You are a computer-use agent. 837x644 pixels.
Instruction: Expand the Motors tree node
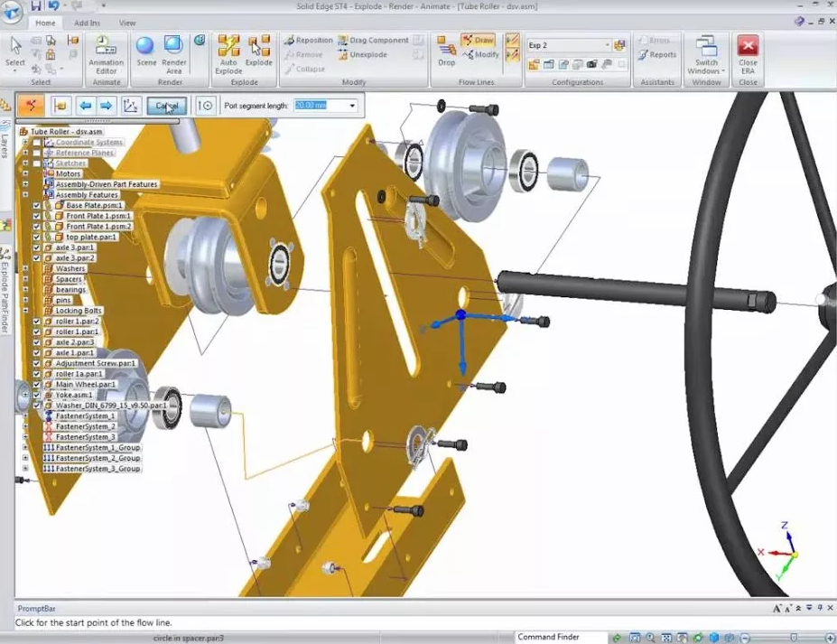coord(25,174)
